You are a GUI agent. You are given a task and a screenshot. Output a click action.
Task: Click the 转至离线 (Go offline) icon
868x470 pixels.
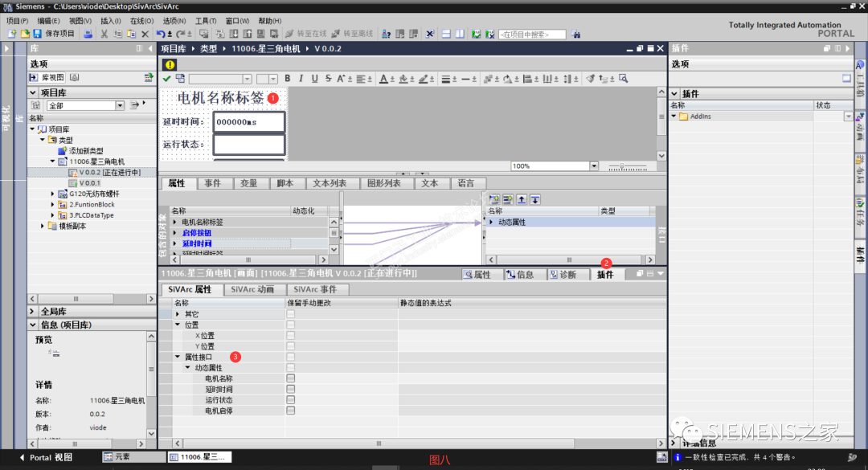coord(337,33)
